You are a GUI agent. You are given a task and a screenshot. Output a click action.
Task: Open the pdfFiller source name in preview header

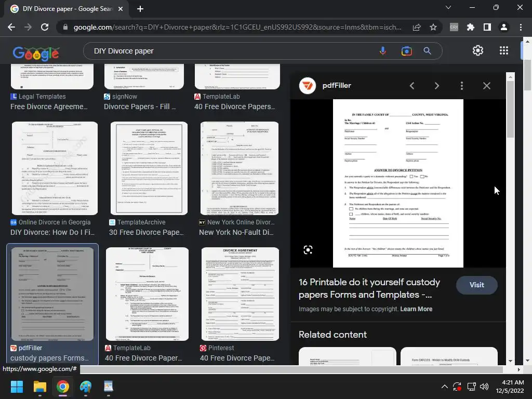pos(337,86)
